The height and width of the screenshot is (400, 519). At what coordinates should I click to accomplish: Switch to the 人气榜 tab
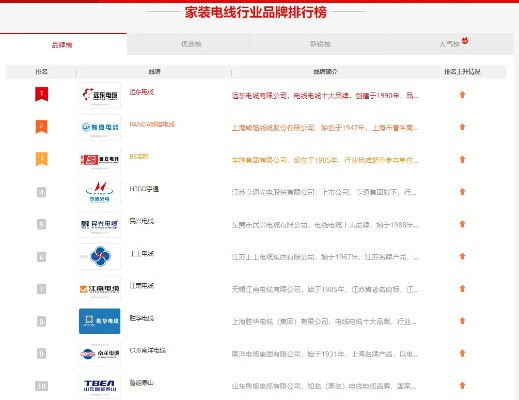(x=449, y=44)
